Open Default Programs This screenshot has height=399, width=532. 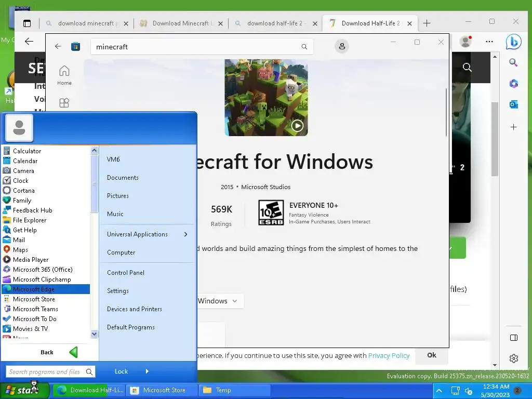click(130, 327)
